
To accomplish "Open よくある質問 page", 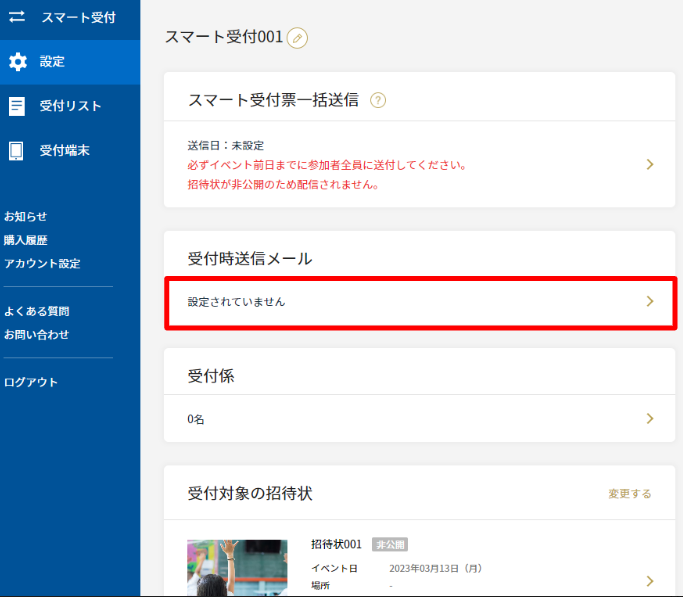I will coord(37,311).
